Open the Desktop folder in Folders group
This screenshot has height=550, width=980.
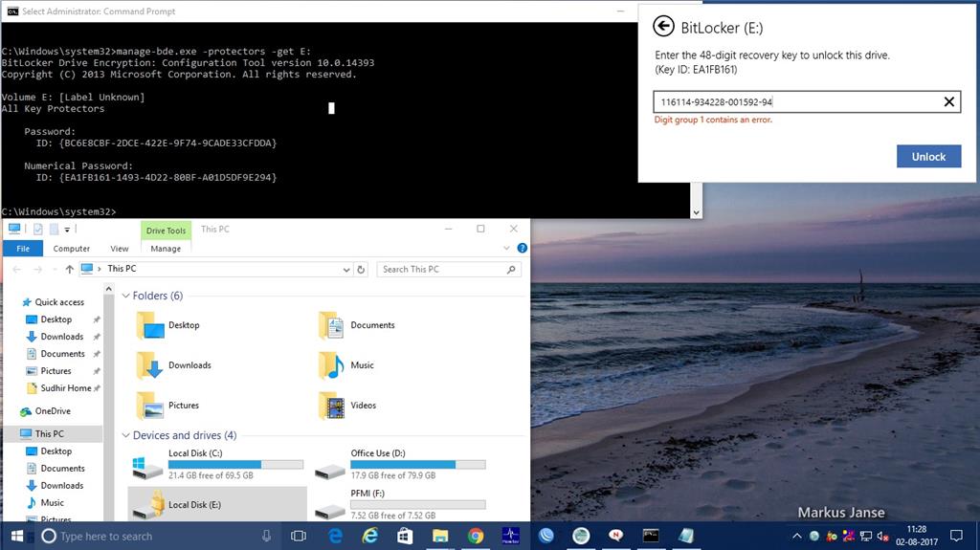click(x=168, y=325)
